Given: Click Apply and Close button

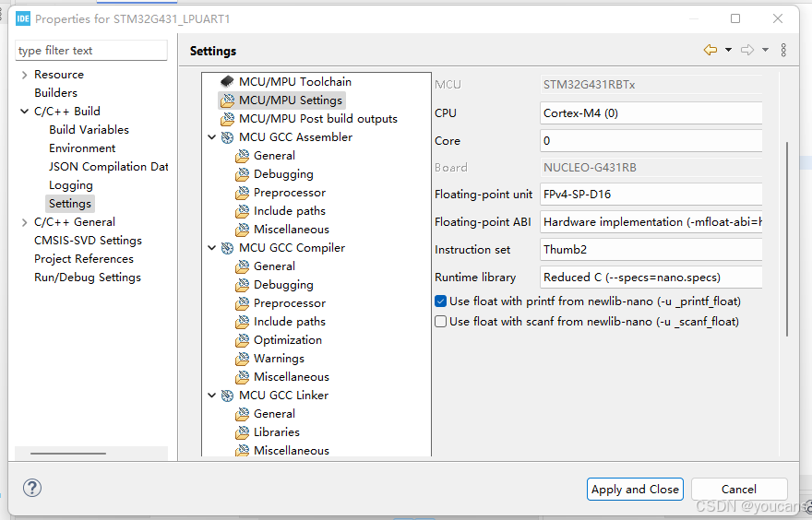Looking at the screenshot, I should pyautogui.click(x=635, y=489).
